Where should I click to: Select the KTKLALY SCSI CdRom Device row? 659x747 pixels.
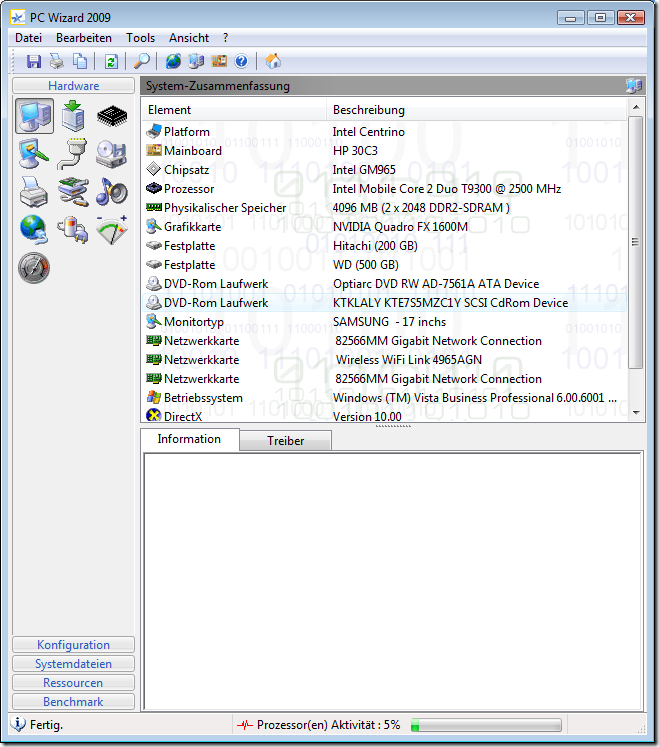coord(384,303)
